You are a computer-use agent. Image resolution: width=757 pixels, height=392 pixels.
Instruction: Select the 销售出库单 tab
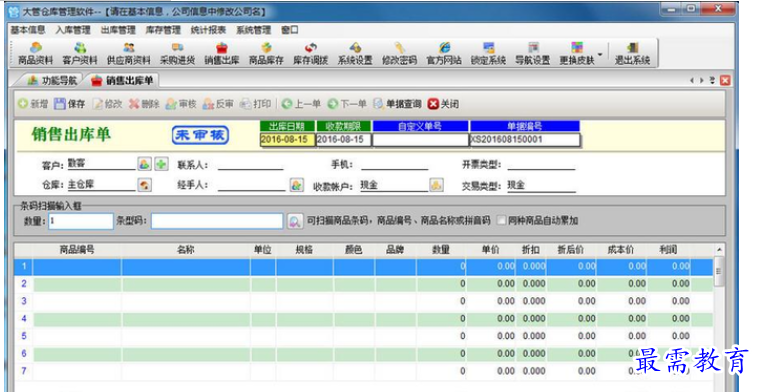[123, 81]
